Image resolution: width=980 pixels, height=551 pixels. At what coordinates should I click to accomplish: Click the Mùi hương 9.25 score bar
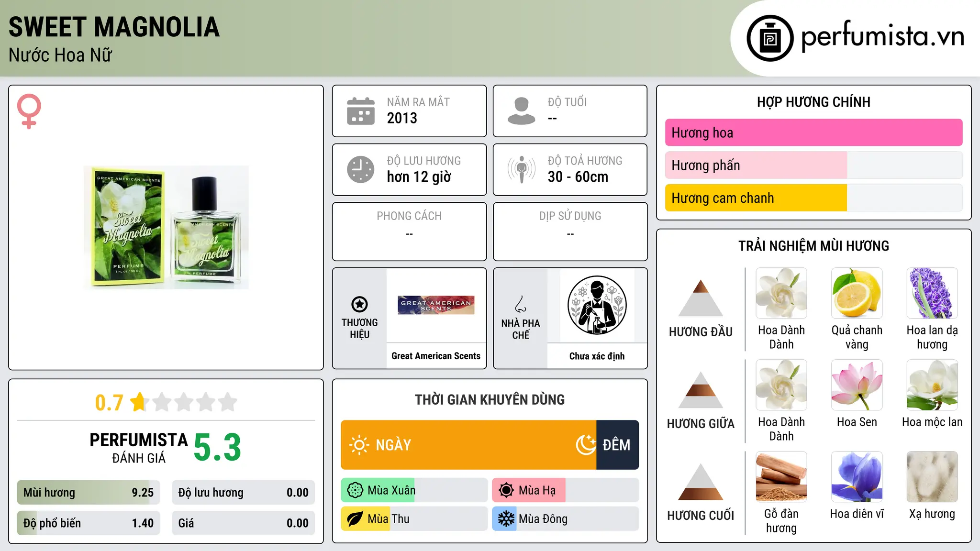pos(89,493)
